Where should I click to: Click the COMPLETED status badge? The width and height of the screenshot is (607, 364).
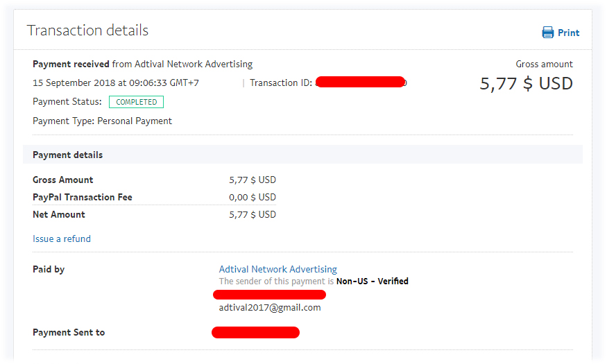click(x=136, y=102)
